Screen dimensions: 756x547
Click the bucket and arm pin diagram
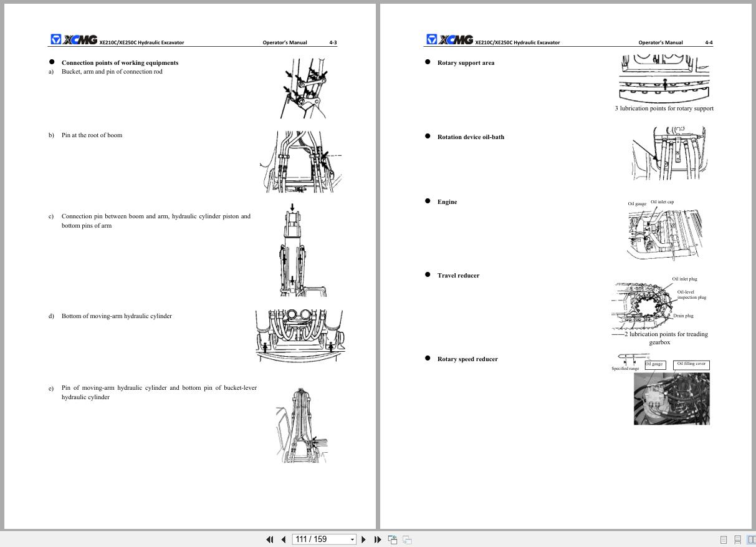coord(305,89)
